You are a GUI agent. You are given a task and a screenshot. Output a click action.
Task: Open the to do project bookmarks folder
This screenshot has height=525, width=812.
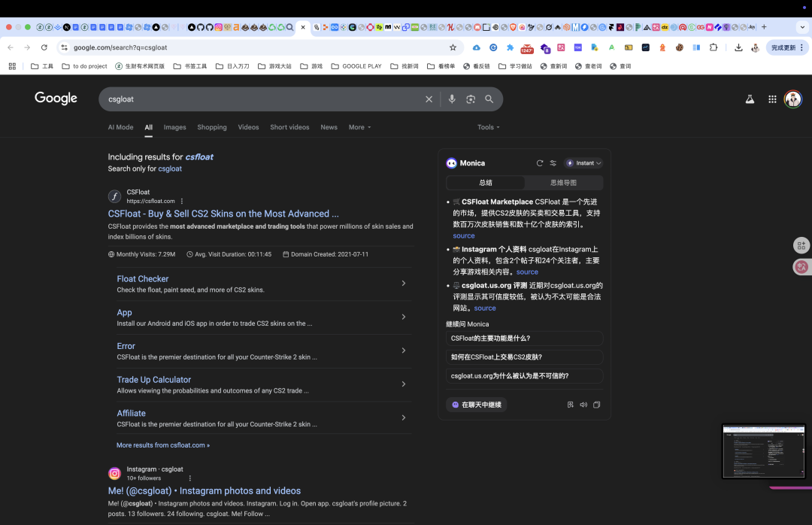point(84,66)
